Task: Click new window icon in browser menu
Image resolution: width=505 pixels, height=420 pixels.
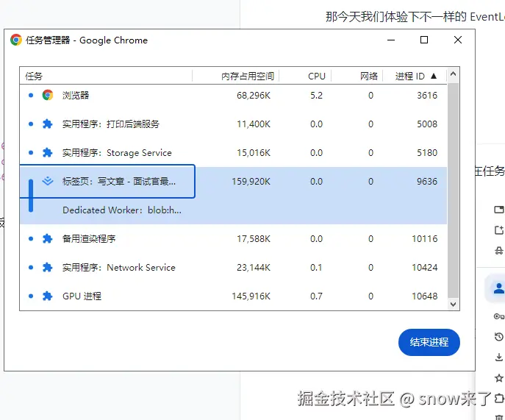Action: coord(499,229)
